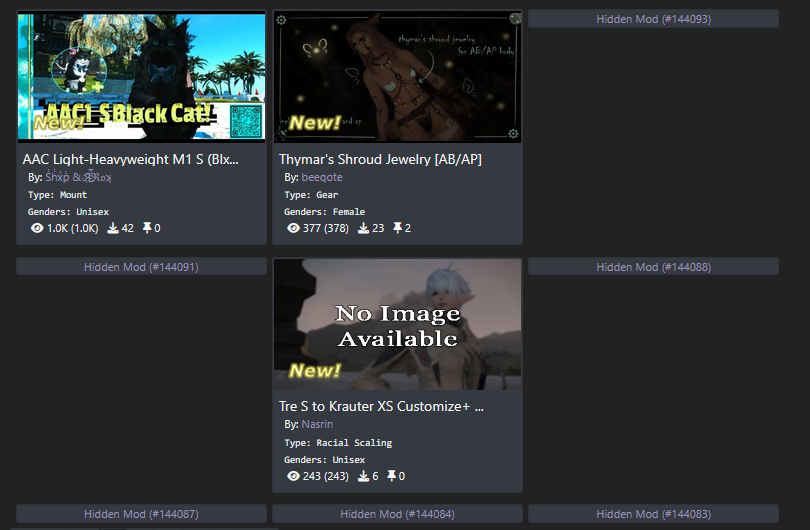Click views eye icon on Tre S card

(293, 476)
